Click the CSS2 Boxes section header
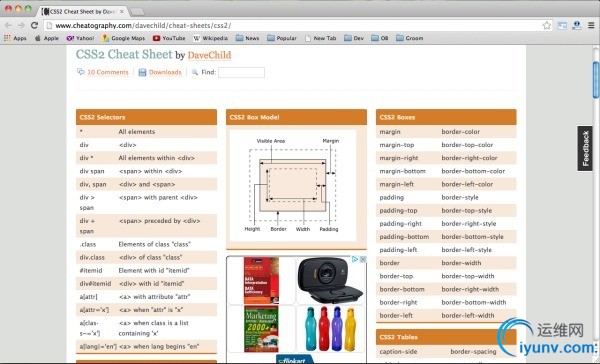This screenshot has height=364, width=600. coord(446,117)
